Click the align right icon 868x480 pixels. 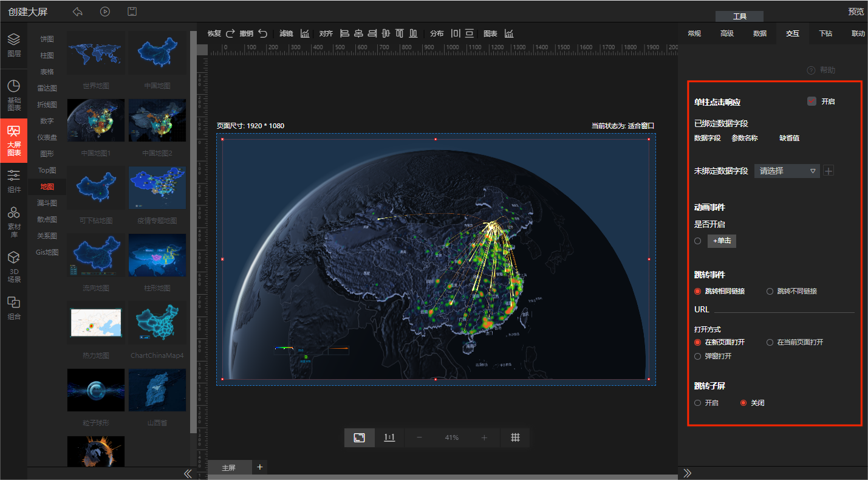(x=372, y=33)
